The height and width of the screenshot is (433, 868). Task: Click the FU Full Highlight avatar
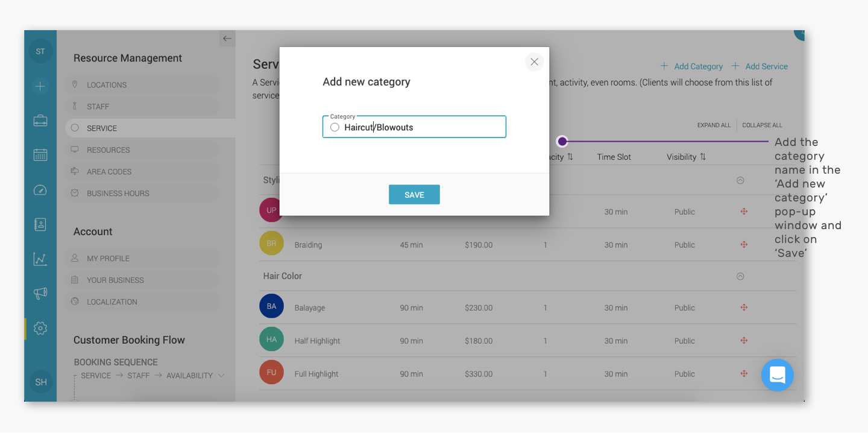[x=271, y=373]
